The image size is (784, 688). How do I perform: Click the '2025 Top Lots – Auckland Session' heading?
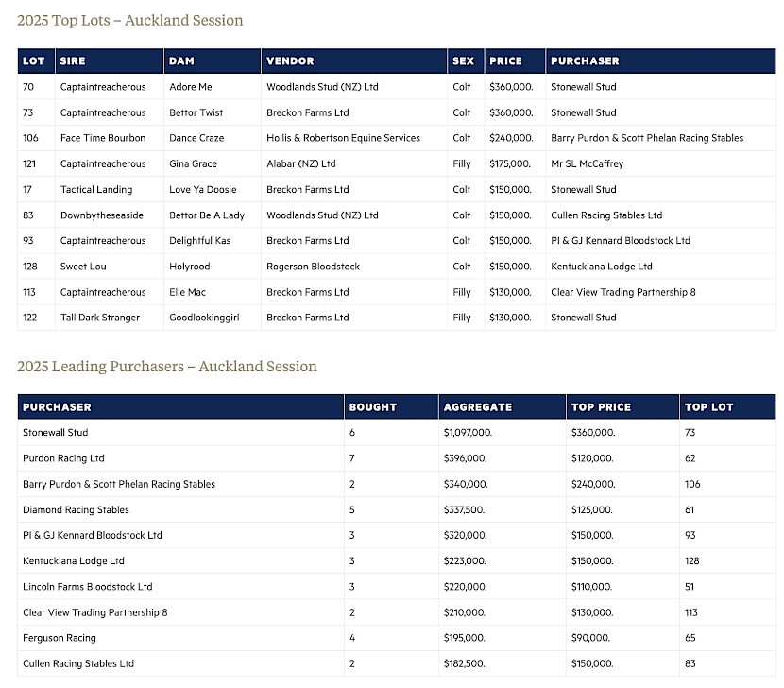click(130, 20)
